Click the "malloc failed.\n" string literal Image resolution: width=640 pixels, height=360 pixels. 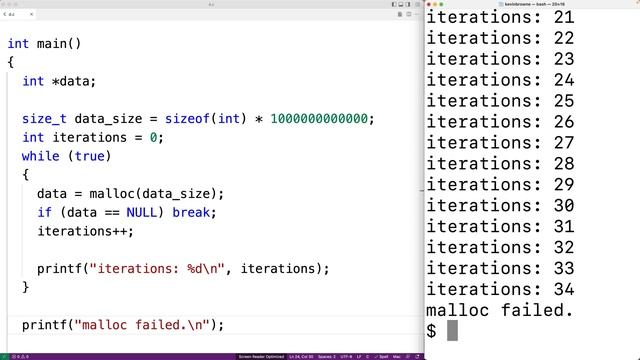(142, 325)
